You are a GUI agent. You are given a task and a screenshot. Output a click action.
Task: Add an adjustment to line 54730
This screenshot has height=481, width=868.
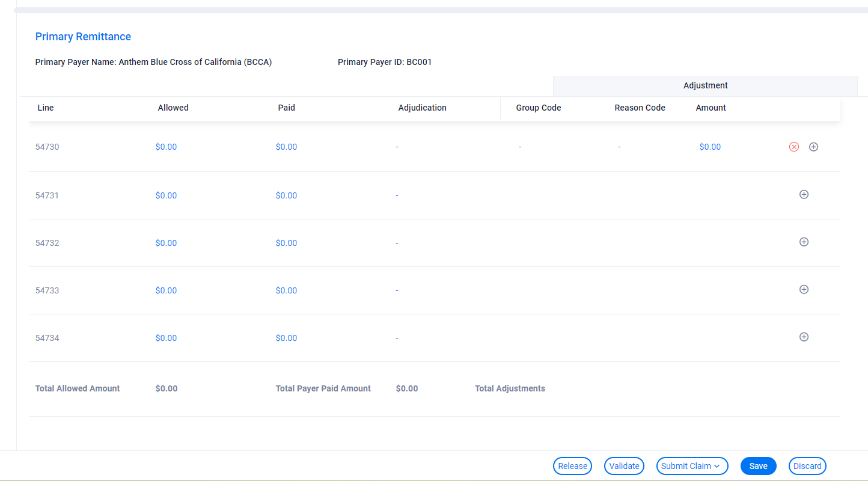[813, 147]
